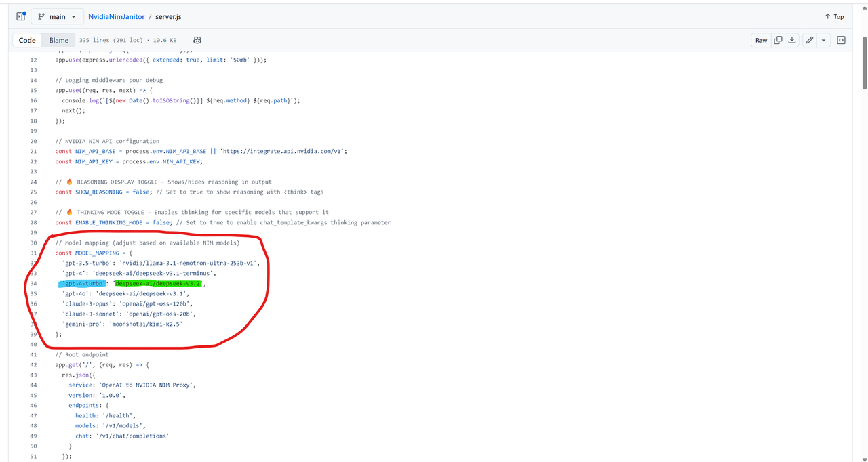This screenshot has height=462, width=868.
Task: Click the '// Logging middleware pour debug' comment
Action: coord(109,80)
